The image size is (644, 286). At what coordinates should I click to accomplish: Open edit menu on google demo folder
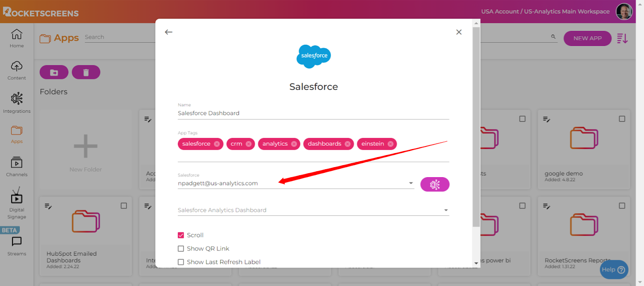[x=546, y=119]
